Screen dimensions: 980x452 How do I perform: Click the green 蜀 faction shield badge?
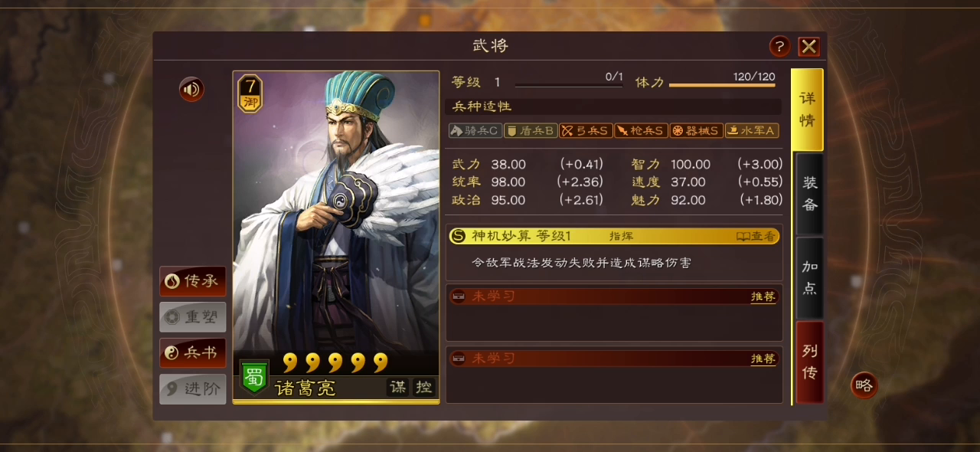click(253, 377)
